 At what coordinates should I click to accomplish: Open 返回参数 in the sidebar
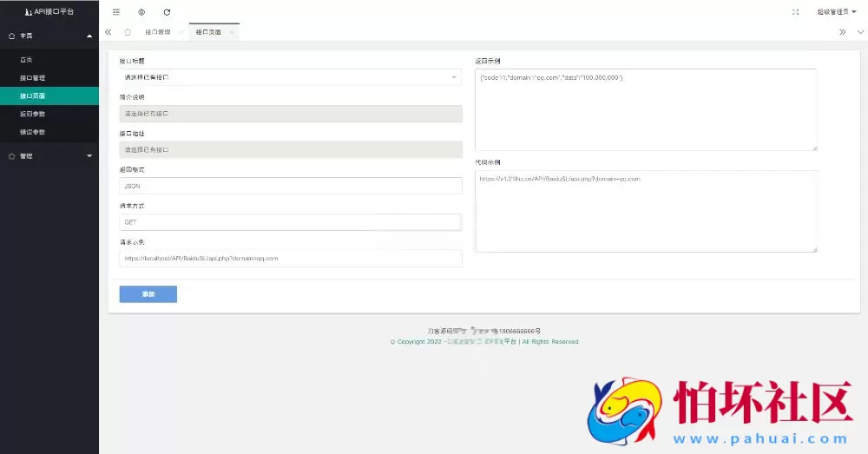coord(33,114)
